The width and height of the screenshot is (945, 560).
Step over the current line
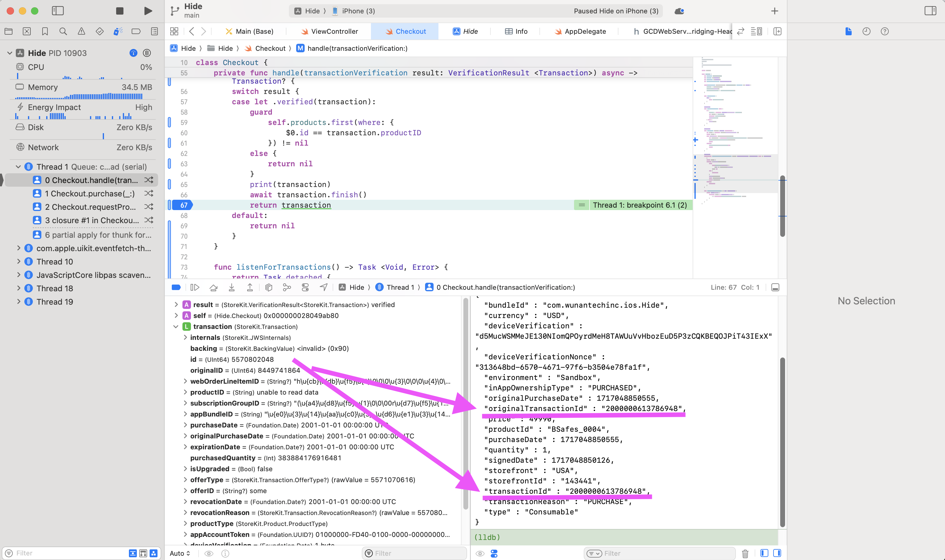click(213, 287)
